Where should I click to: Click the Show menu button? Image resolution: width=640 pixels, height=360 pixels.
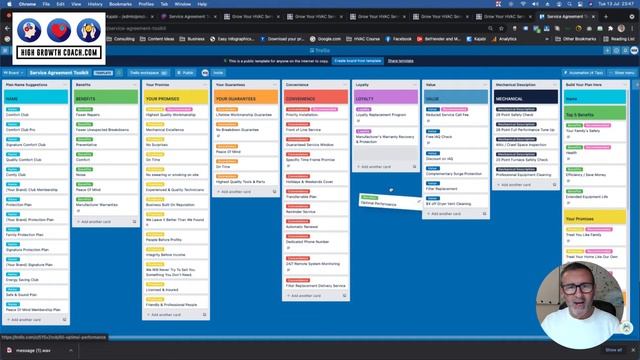[x=622, y=73]
